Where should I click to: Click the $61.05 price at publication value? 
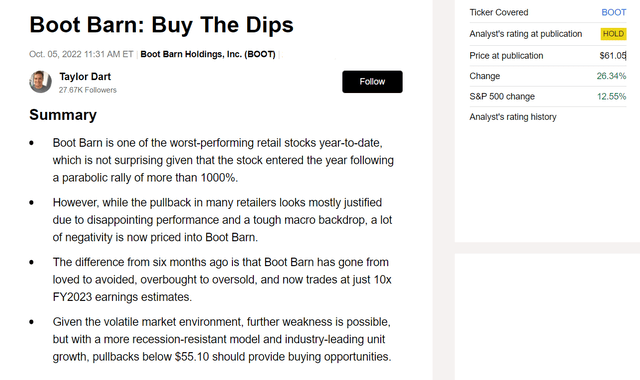click(x=613, y=56)
